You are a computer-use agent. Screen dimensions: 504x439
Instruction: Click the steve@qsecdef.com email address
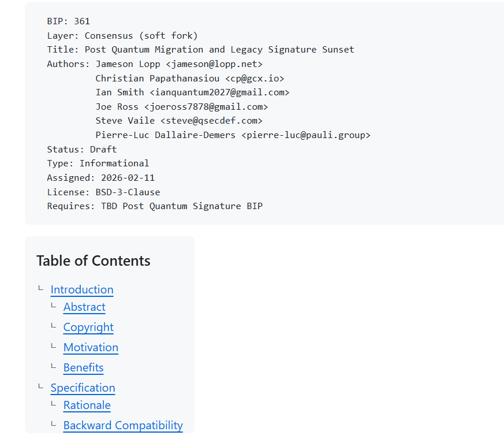211,121
